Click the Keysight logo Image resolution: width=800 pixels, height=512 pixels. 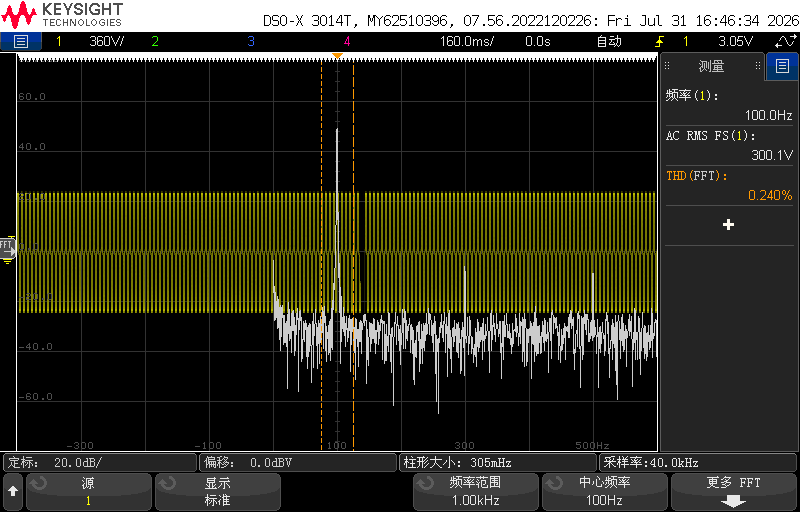click(x=62, y=15)
